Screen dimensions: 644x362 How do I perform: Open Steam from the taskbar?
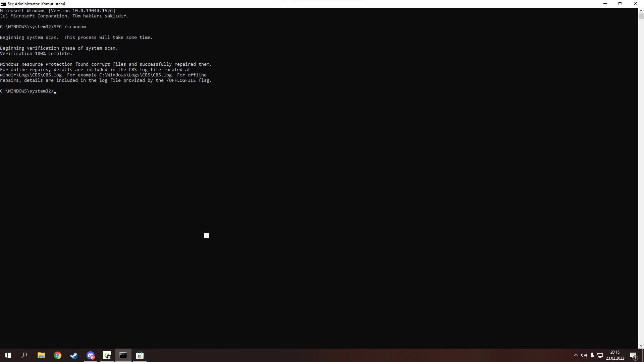click(x=74, y=355)
